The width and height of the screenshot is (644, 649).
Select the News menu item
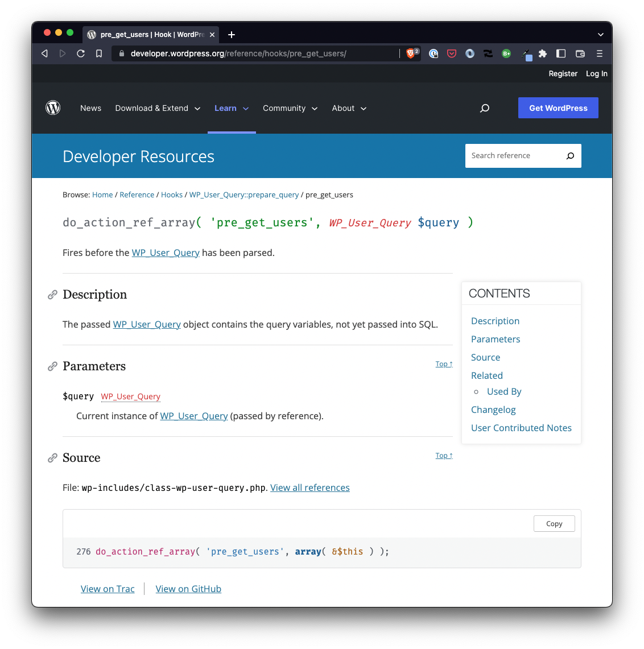(x=90, y=108)
